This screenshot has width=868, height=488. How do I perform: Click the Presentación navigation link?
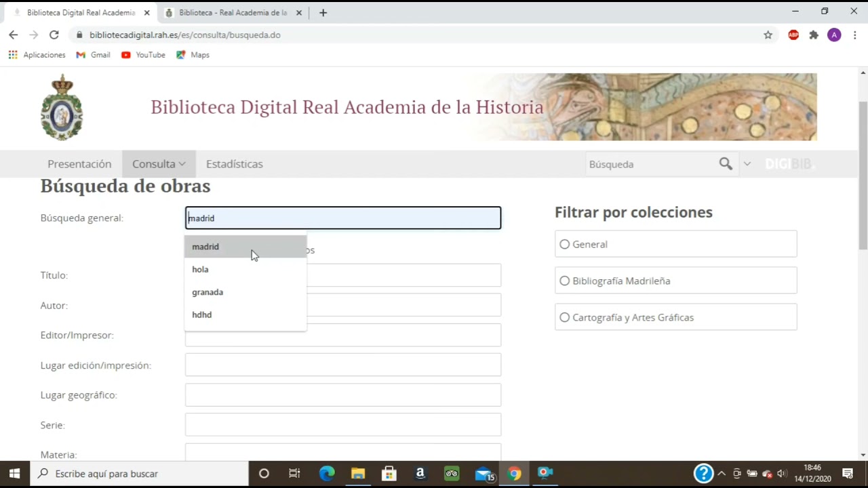click(x=79, y=164)
